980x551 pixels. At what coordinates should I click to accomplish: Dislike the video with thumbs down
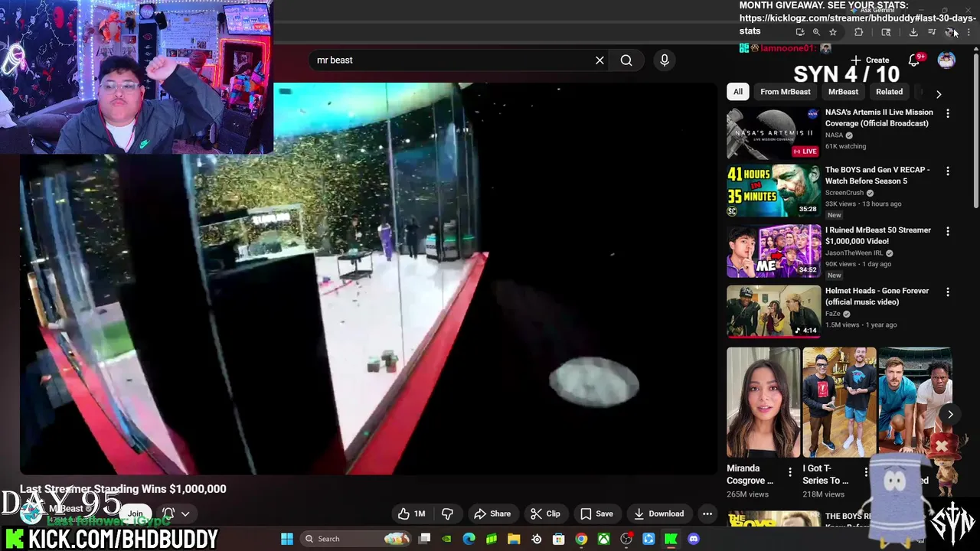(448, 514)
